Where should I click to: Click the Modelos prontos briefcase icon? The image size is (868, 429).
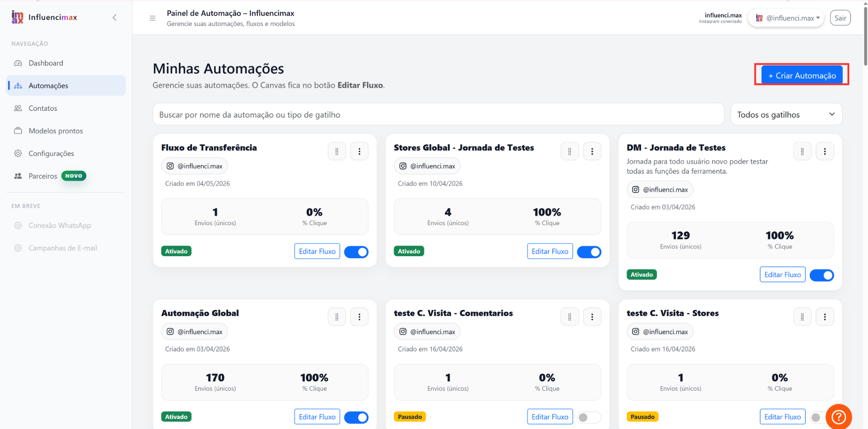[x=18, y=131]
